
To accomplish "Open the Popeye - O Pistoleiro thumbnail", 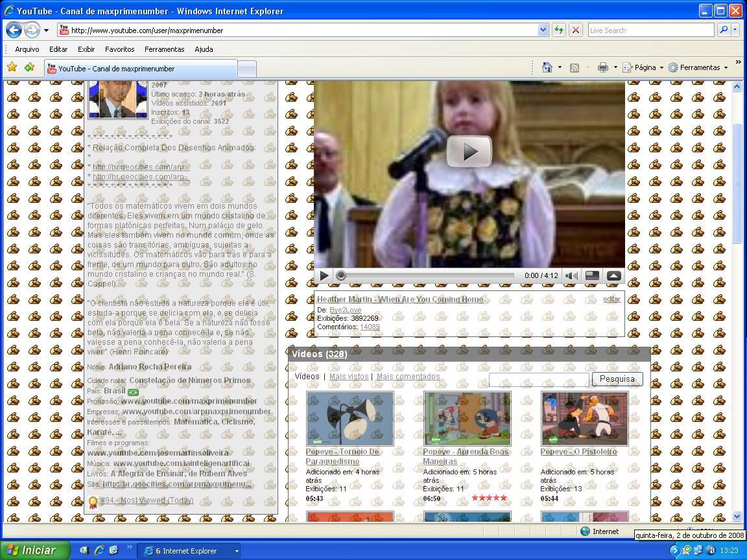I will 584,419.
